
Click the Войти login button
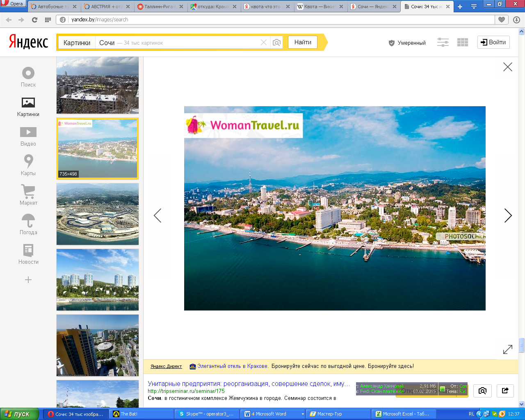click(493, 42)
